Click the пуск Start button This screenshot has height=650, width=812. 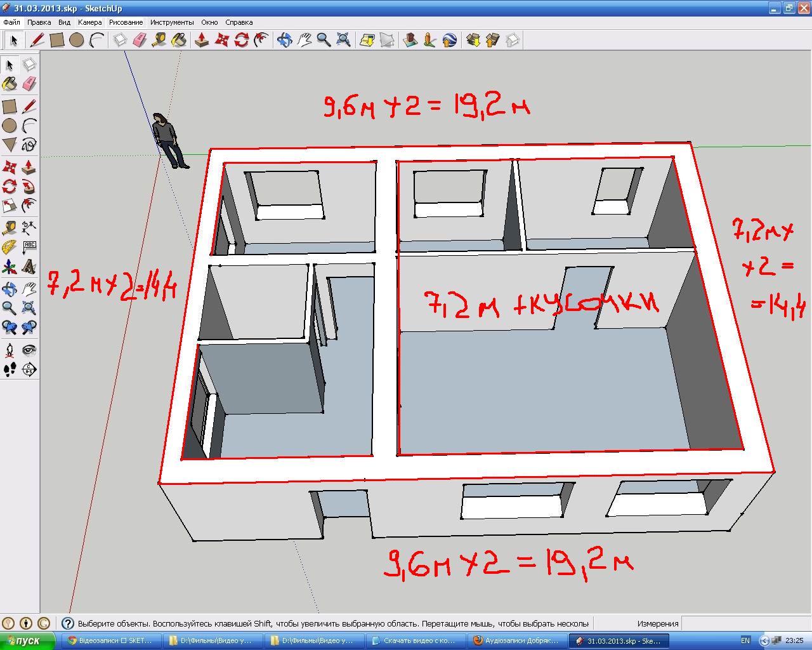(x=29, y=640)
